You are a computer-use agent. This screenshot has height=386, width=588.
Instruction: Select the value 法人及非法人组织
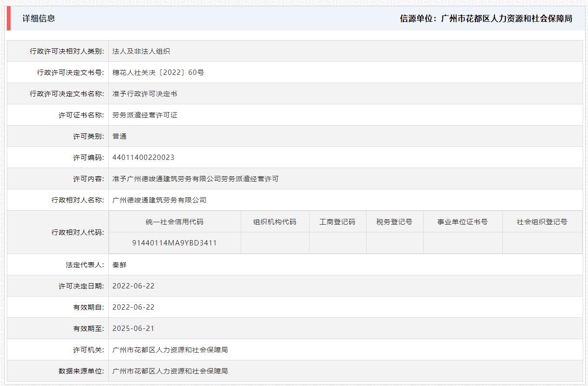141,51
